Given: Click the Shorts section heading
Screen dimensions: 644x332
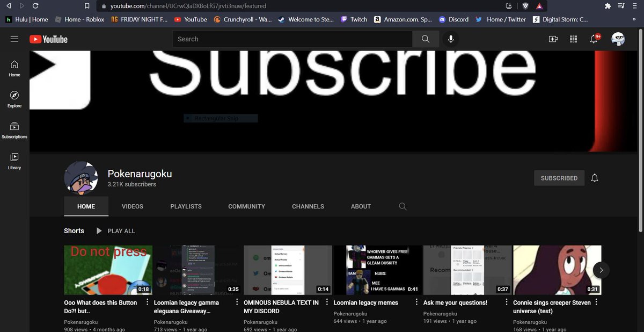Looking at the screenshot, I should pos(74,231).
